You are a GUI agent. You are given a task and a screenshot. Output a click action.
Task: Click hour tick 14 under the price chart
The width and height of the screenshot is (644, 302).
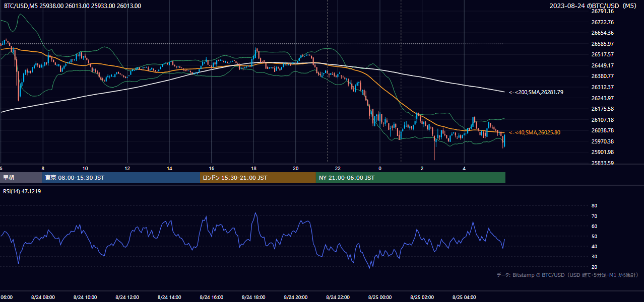[x=169, y=168]
